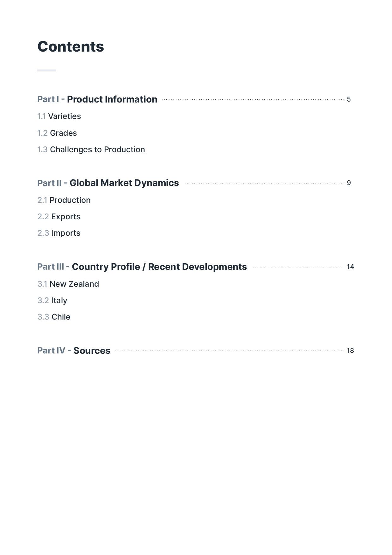This screenshot has width=392, height=555.
Task: Open Part III Country Profile heading
Action: pos(142,267)
